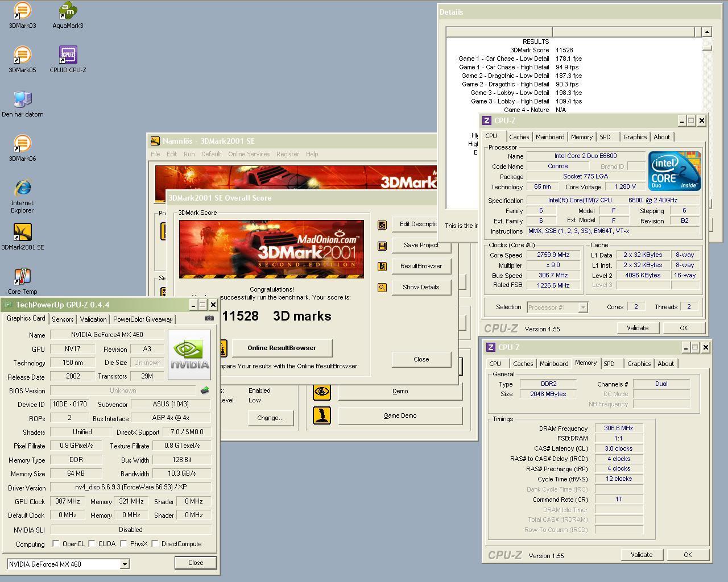Open the Run menu in 3DMark2001
This screenshot has width=728, height=582.
point(189,154)
